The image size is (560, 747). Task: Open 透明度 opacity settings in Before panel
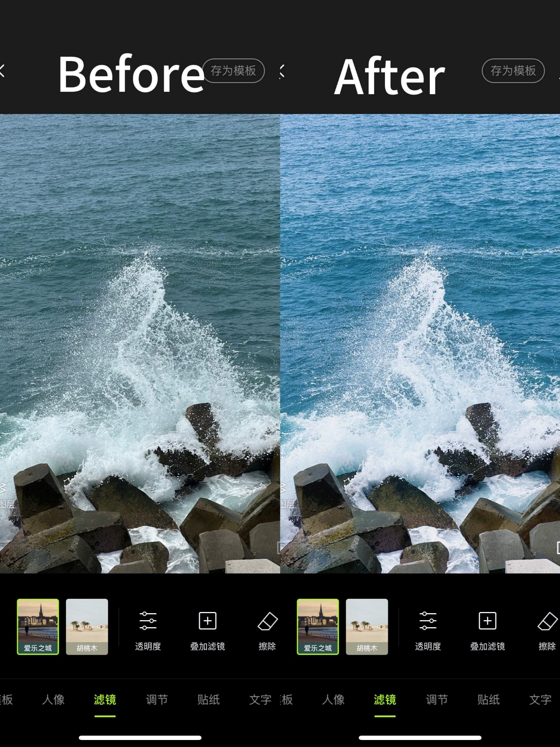click(x=148, y=630)
